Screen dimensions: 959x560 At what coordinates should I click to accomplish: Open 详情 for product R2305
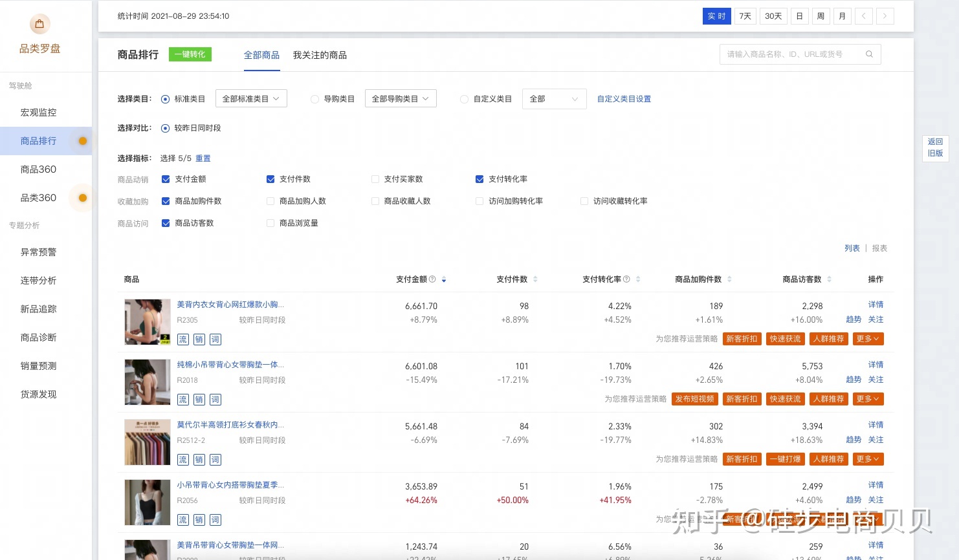click(876, 305)
